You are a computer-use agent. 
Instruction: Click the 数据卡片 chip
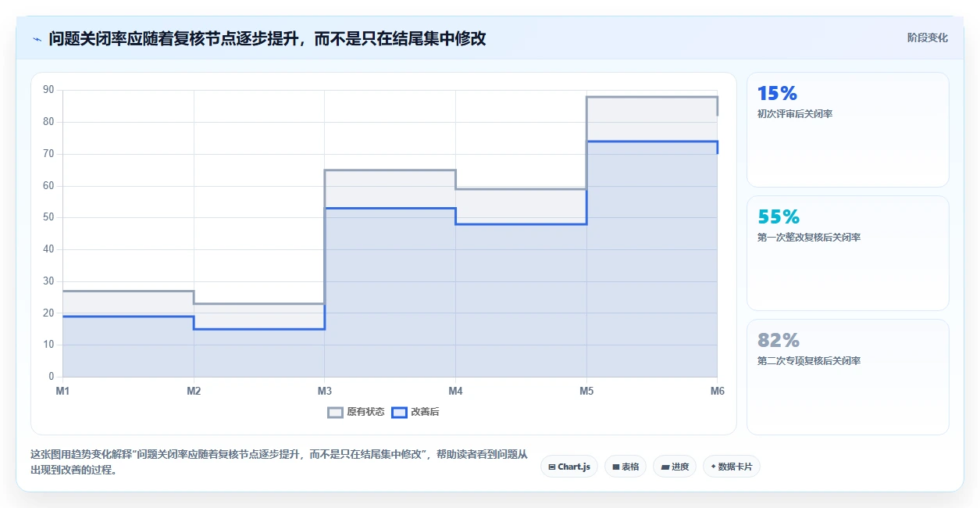[732, 467]
